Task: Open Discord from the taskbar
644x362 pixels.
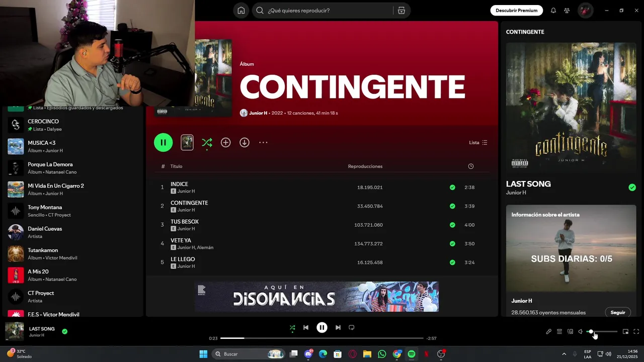Action: [x=308, y=354]
